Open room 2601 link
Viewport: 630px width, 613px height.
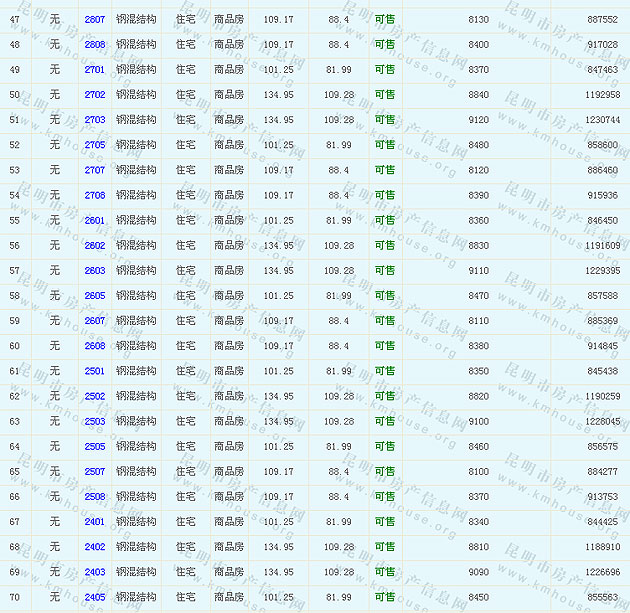[x=95, y=220]
